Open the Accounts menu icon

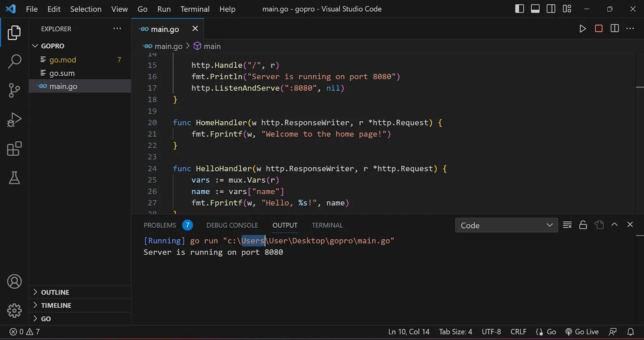14,282
